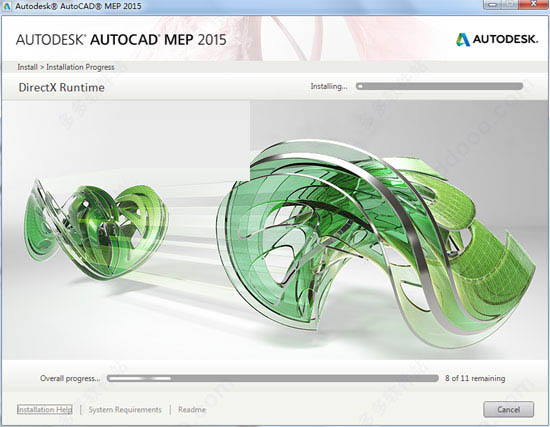The height and width of the screenshot is (427, 550).
Task: Click the green sculpture splash artwork
Action: click(275, 230)
